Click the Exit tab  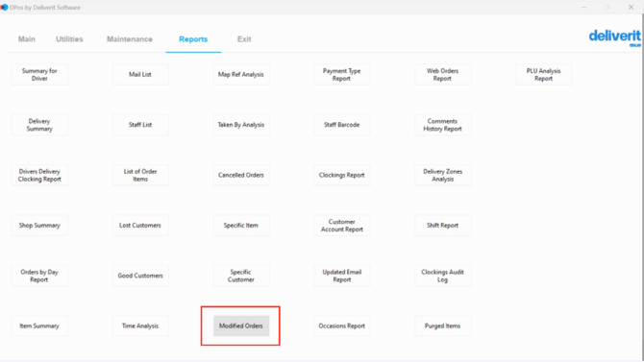244,39
